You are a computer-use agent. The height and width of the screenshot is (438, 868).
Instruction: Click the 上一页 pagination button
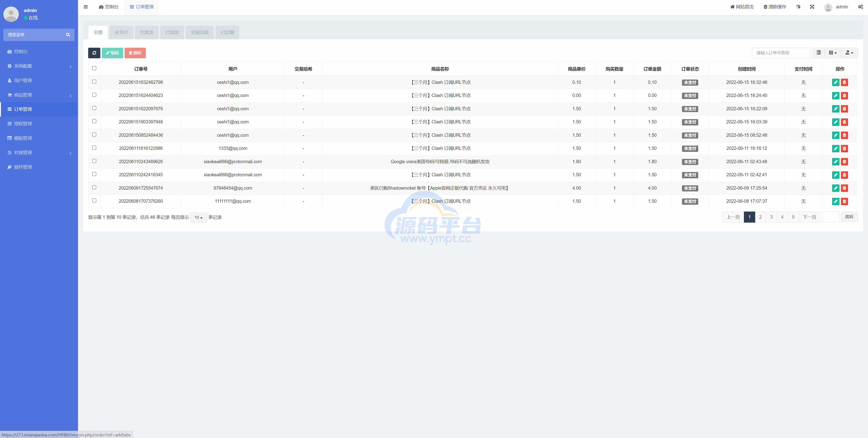[x=733, y=217]
